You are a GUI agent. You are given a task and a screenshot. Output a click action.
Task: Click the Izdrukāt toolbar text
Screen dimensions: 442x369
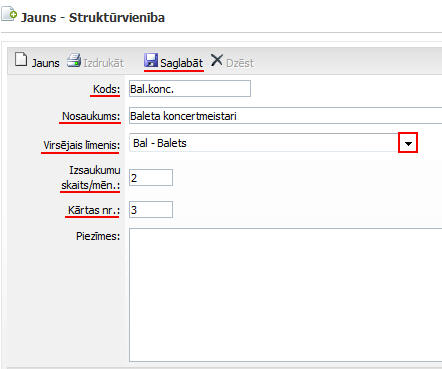point(103,63)
